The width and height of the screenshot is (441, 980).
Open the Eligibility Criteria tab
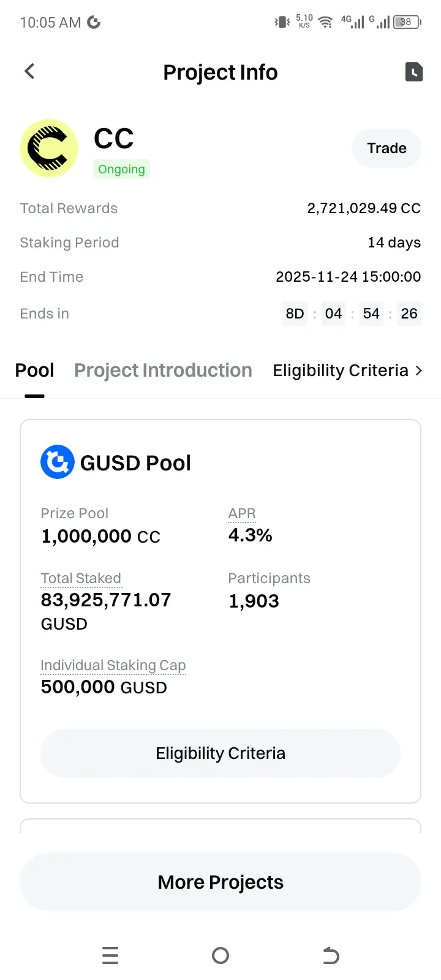point(341,371)
